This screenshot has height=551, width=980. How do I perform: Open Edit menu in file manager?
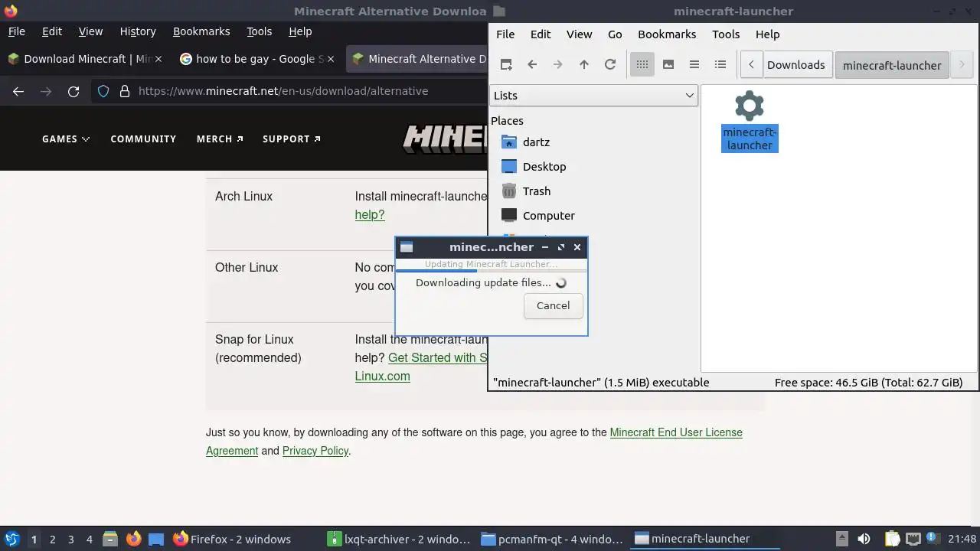click(x=541, y=34)
